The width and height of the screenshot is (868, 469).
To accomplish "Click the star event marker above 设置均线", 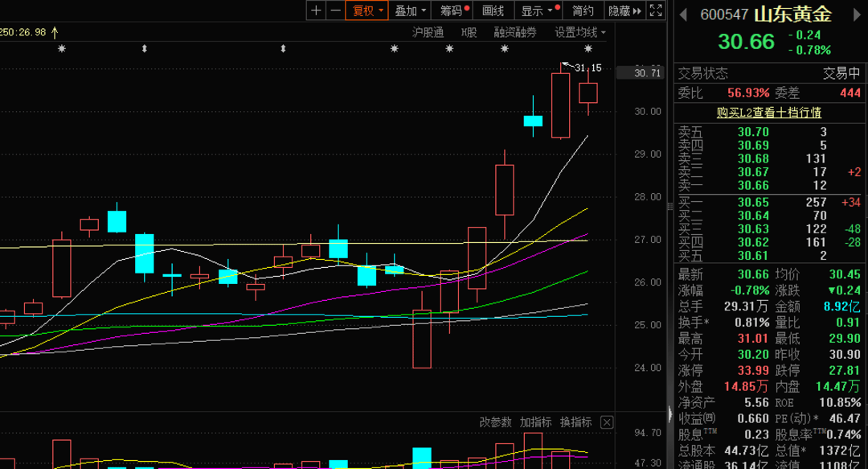I will (588, 49).
